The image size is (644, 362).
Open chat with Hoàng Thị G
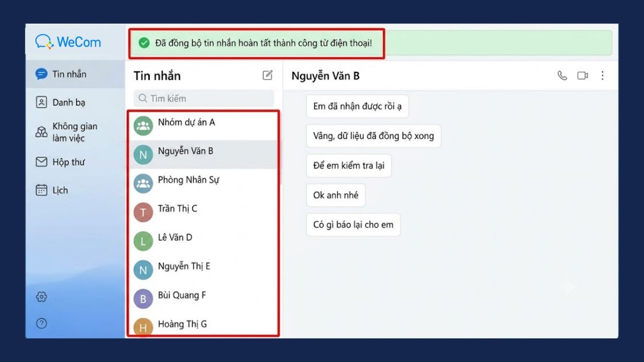click(203, 325)
